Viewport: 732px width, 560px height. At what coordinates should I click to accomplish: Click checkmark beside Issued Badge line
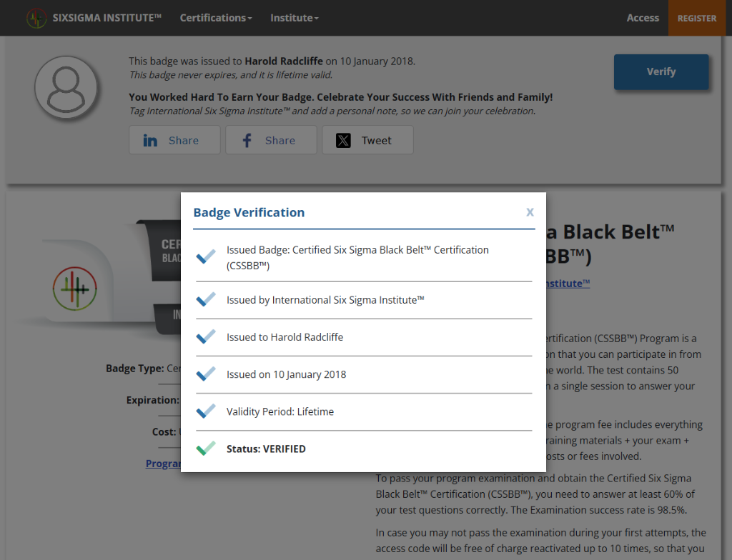click(x=206, y=257)
